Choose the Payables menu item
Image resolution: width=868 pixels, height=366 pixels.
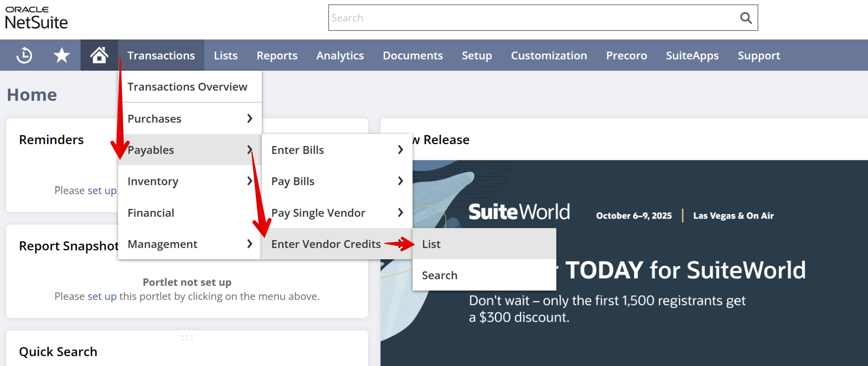point(190,150)
